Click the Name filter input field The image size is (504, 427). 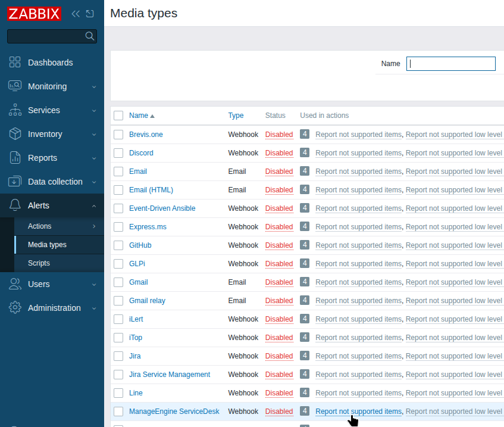(450, 63)
